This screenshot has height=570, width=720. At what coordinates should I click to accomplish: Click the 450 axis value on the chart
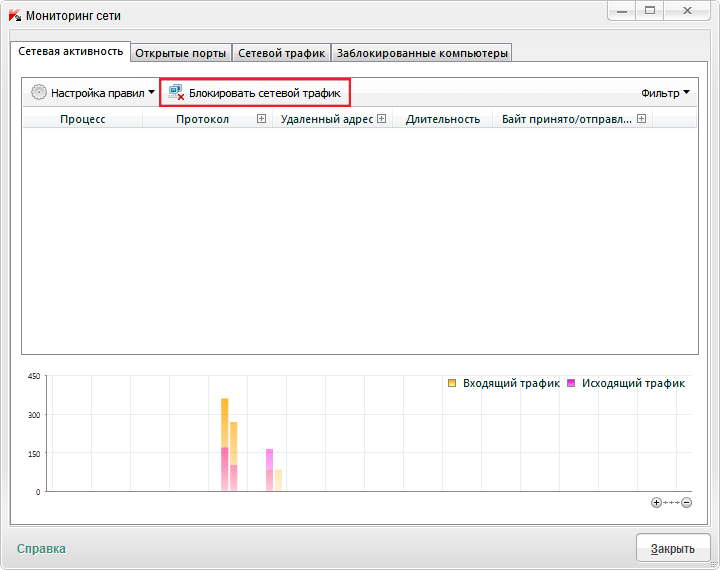click(x=34, y=376)
